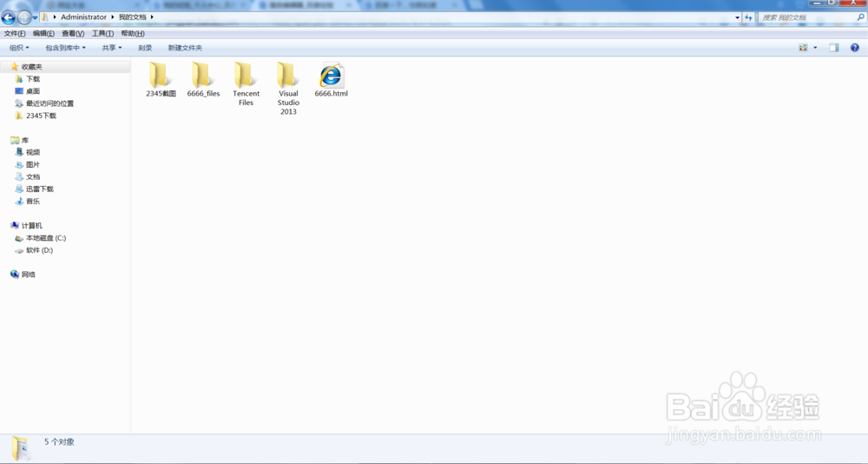Click the 2345截图 folder name label
Screen dimensions: 868x464
tap(161, 94)
